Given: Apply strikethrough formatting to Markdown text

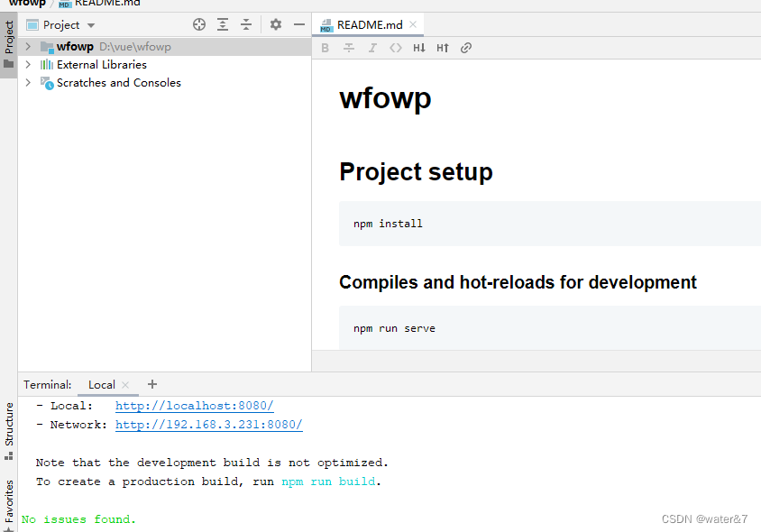Looking at the screenshot, I should click(348, 47).
